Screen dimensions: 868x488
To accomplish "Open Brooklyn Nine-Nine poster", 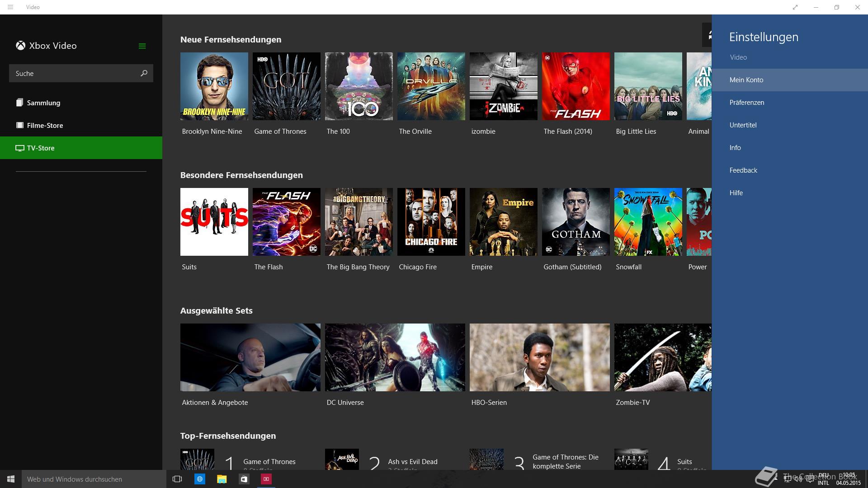I will tap(214, 86).
